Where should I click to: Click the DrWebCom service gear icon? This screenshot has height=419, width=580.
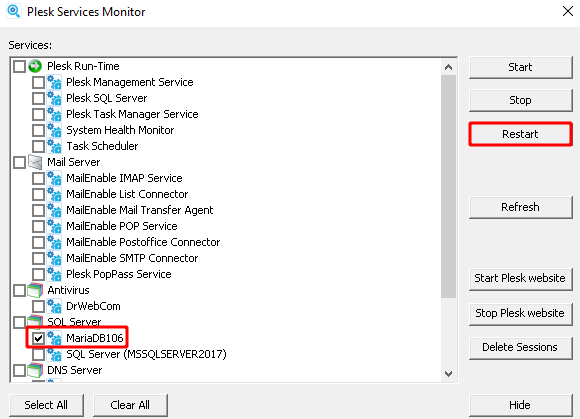click(54, 306)
